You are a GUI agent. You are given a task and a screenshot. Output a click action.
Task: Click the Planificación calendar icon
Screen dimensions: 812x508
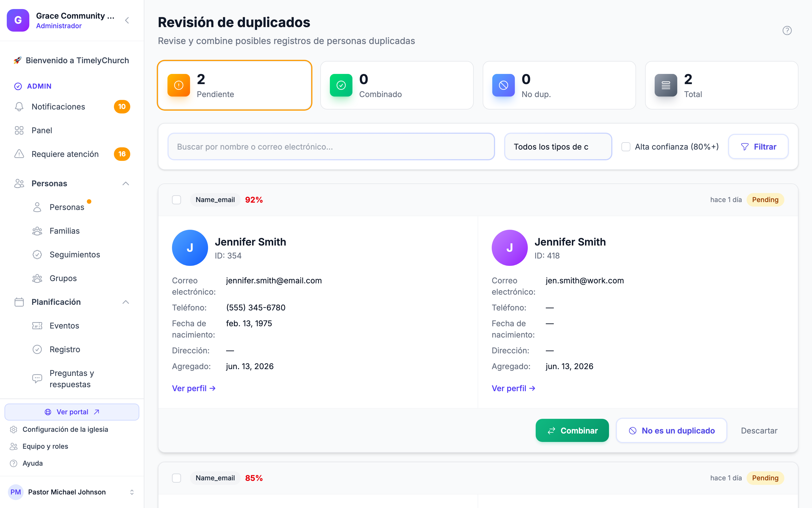pyautogui.click(x=19, y=302)
